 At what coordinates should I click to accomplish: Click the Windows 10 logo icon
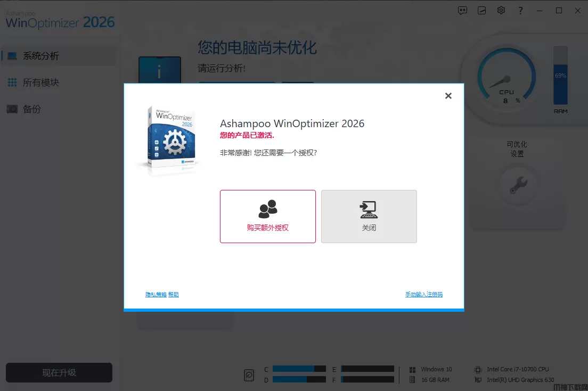pyautogui.click(x=412, y=370)
